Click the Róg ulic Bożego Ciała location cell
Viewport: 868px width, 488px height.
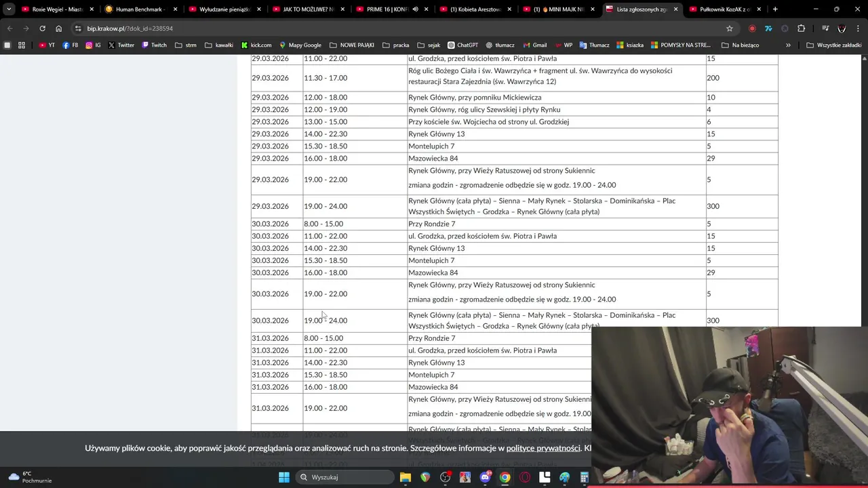556,78
